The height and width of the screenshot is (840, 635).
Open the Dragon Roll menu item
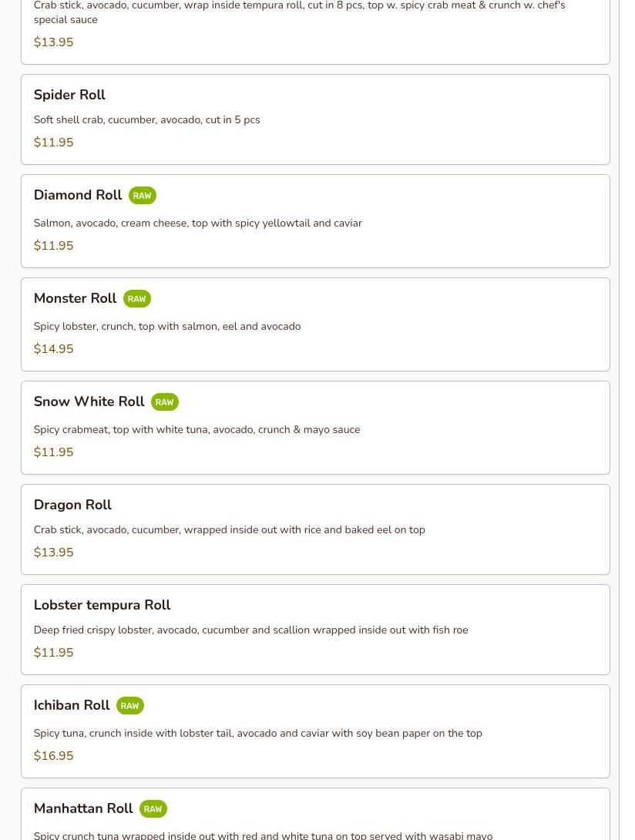tap(72, 505)
